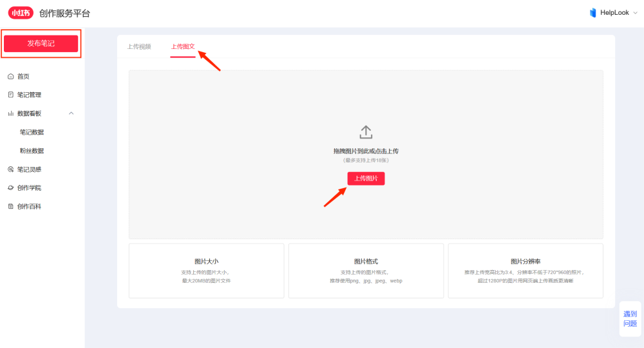644x348 pixels.
Task: Click the 笔记灵感 icon
Action: tap(11, 169)
